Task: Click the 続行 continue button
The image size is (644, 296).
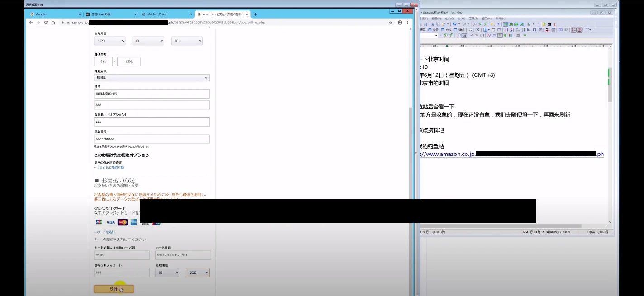Action: [114, 289]
